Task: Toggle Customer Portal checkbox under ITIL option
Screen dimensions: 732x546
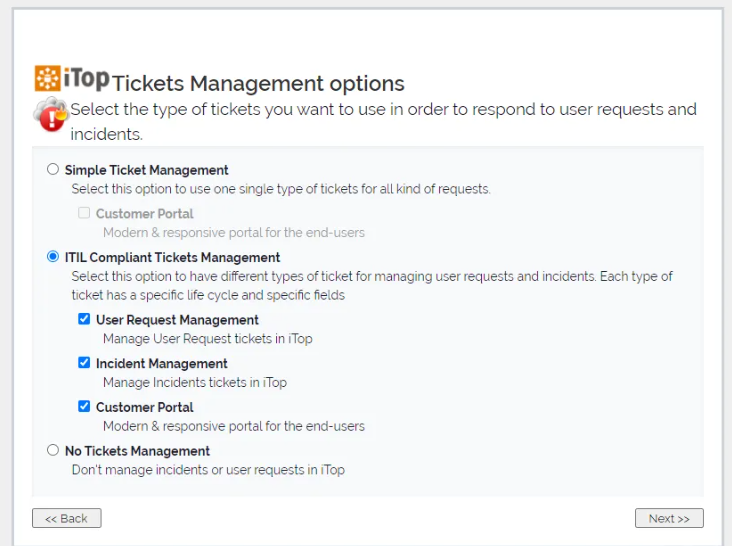Action: coord(84,407)
